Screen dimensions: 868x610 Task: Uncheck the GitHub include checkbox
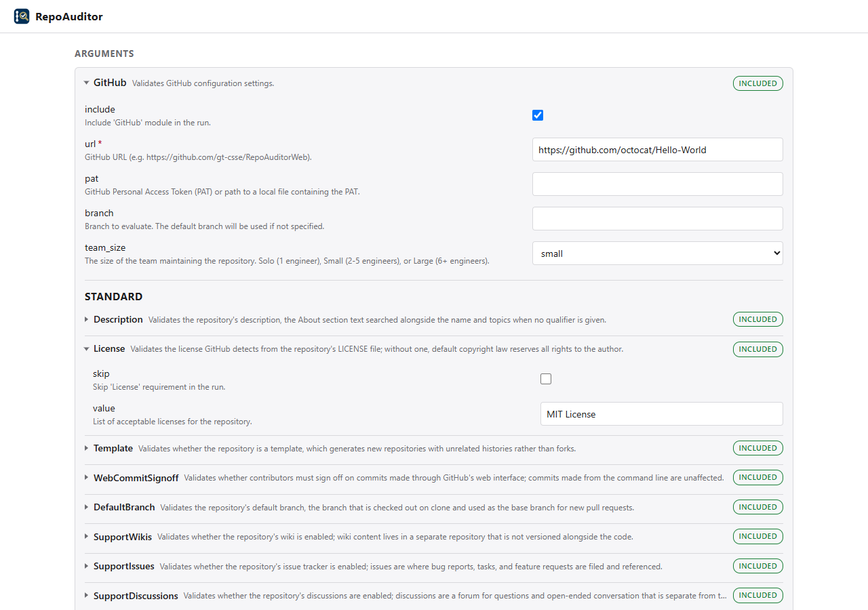tap(538, 115)
